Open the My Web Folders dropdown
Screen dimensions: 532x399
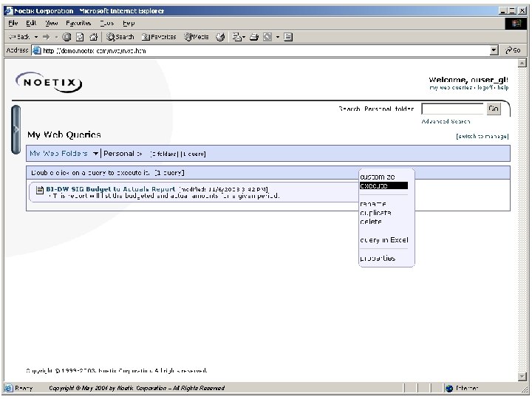click(95, 154)
